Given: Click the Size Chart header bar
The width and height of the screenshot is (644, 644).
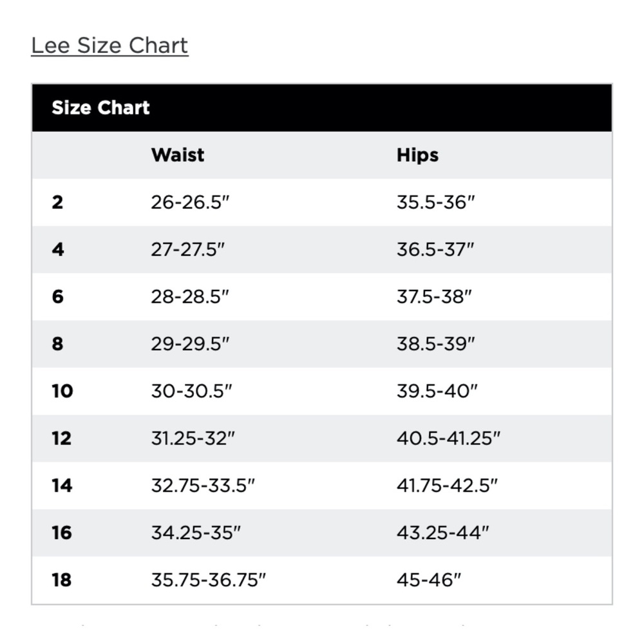Looking at the screenshot, I should [x=322, y=108].
